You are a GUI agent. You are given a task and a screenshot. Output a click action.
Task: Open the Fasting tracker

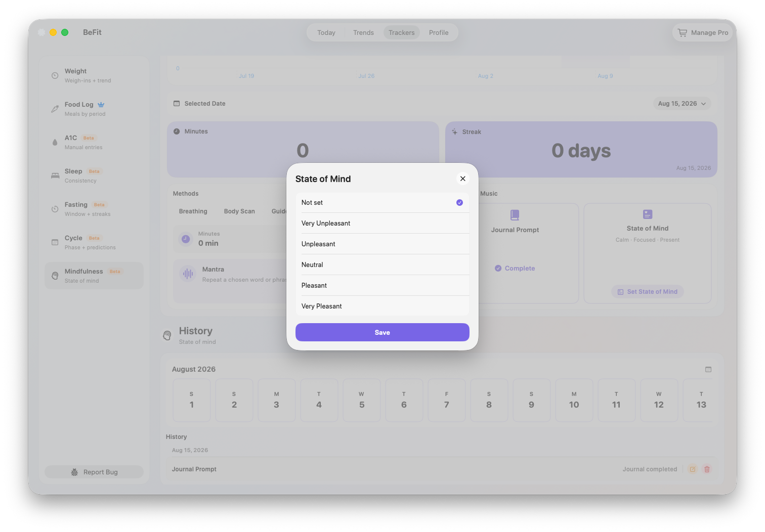[94, 209]
